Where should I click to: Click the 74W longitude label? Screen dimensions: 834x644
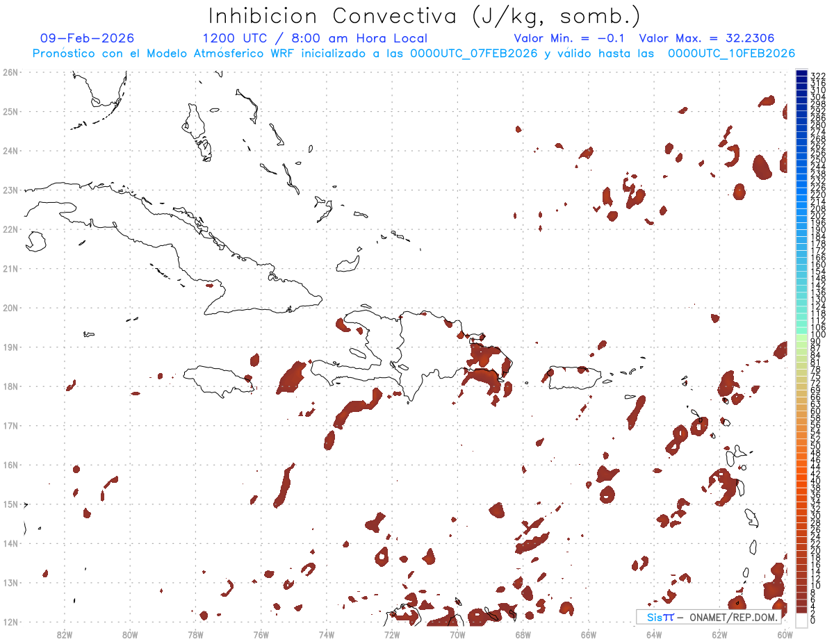pyautogui.click(x=327, y=634)
